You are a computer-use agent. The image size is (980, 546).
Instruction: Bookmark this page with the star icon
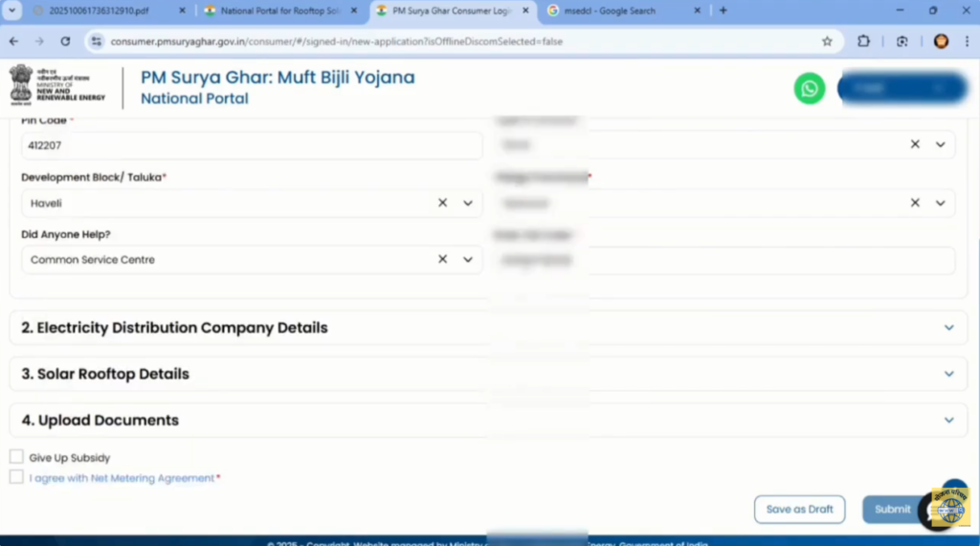[827, 41]
